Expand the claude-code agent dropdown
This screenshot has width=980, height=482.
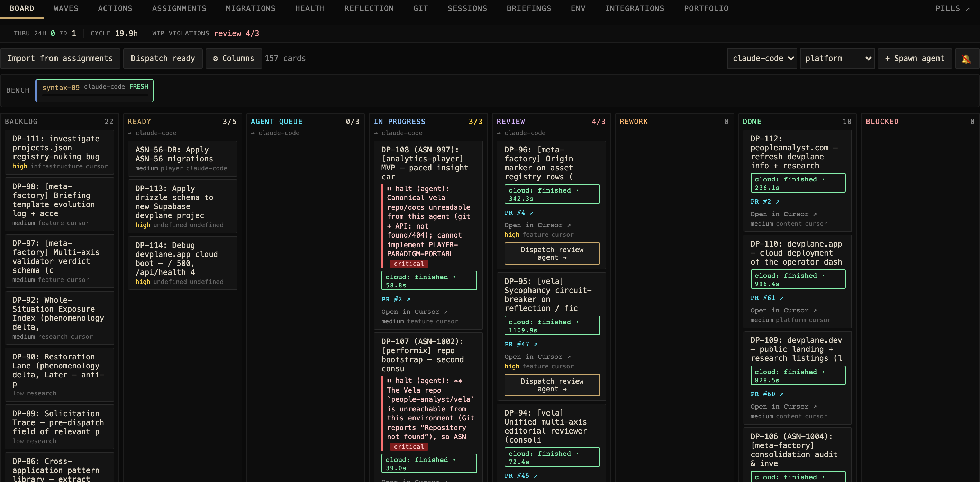point(762,59)
